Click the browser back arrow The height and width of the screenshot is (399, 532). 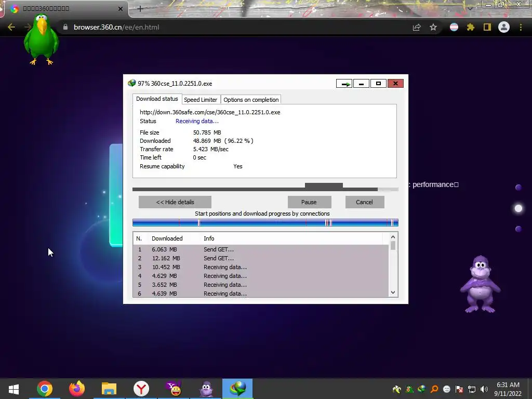coord(11,27)
